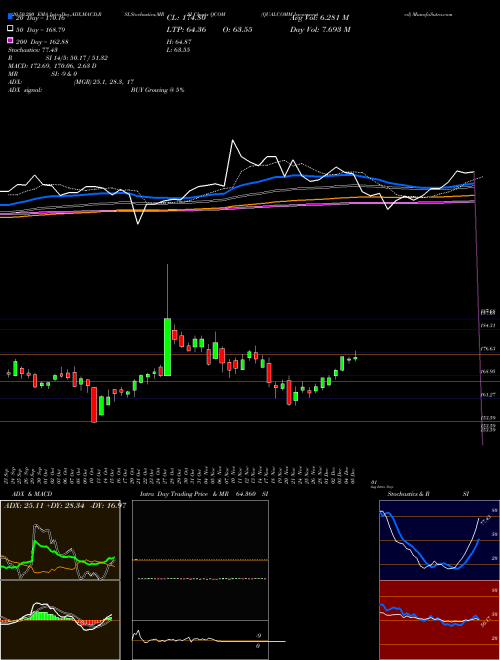
Task: Click the blue Stochastics chart panel
Action: 439,540
